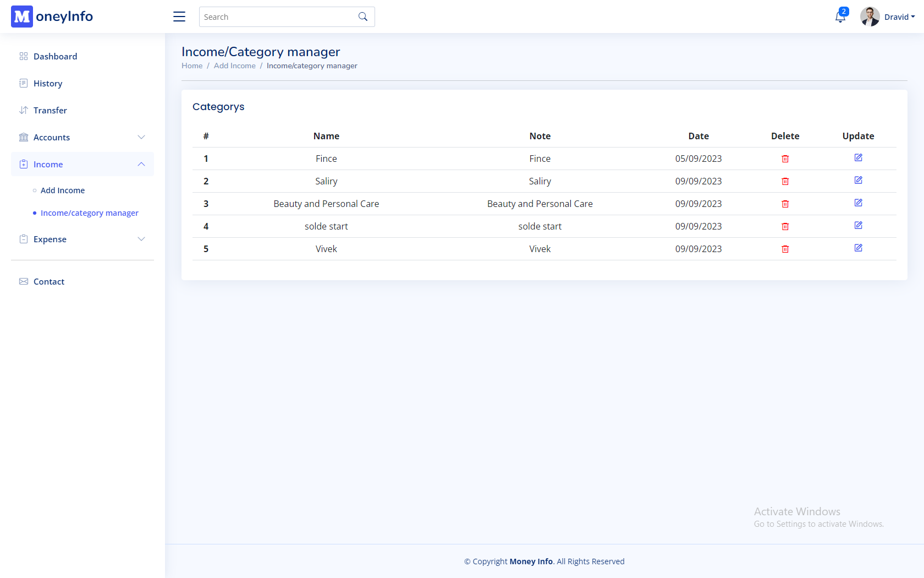Screen dimensions: 924x578
Task: Select the Expense sidebar label
Action: pyautogui.click(x=50, y=239)
